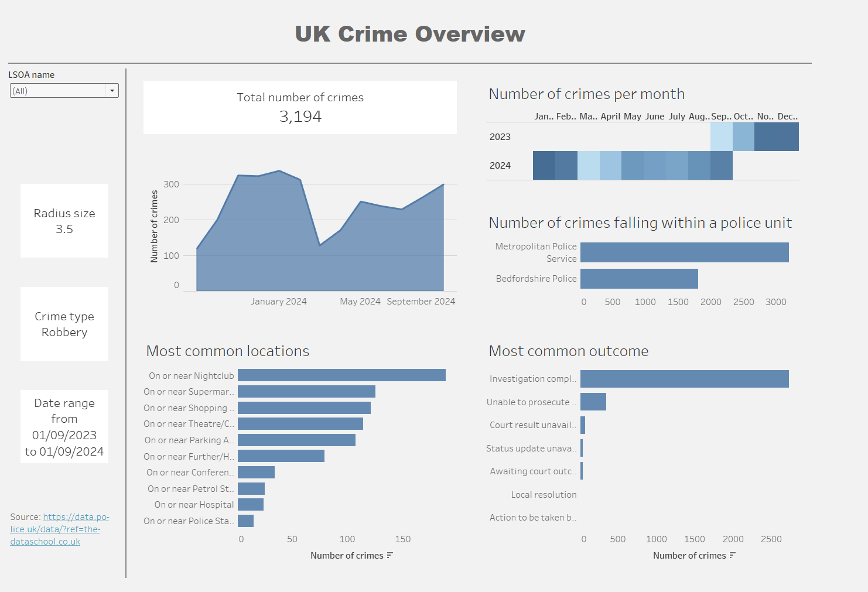Select the Metropolitan Police Service bar
Image resolution: width=868 pixels, height=592 pixels.
tap(685, 252)
